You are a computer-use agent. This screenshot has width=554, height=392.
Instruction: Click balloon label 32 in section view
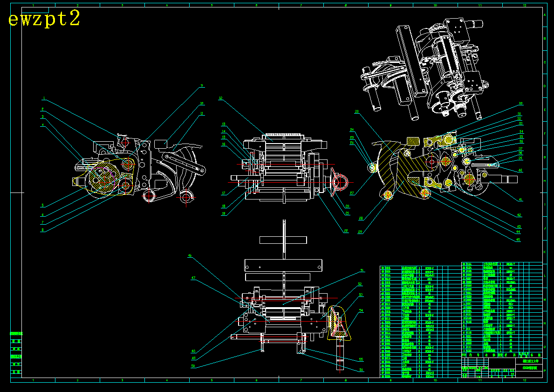[x=520, y=118]
